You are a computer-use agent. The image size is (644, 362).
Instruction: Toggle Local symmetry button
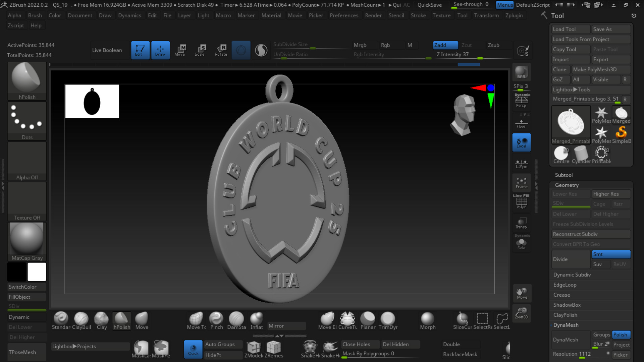click(521, 142)
